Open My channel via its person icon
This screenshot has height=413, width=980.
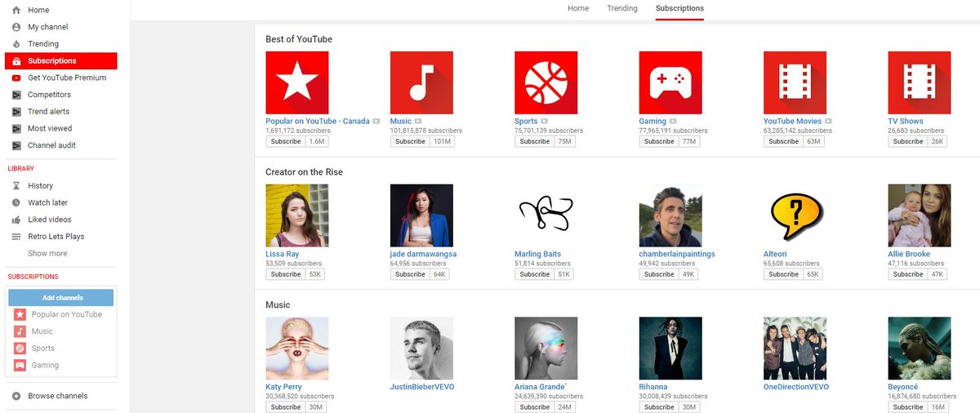[16, 27]
